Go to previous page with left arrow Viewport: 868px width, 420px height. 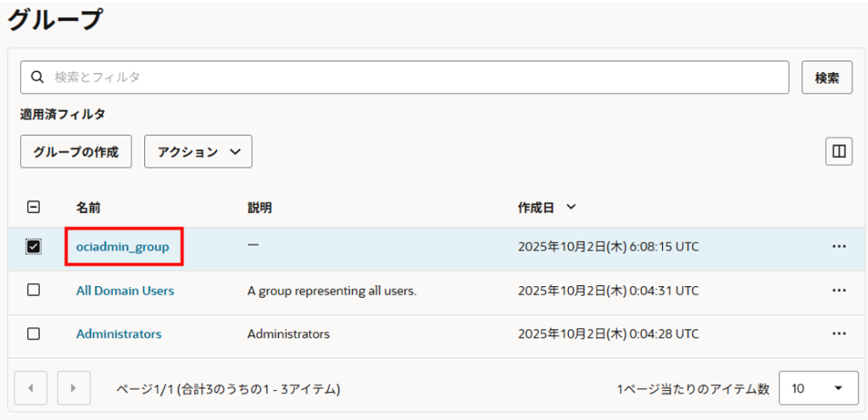point(31,389)
